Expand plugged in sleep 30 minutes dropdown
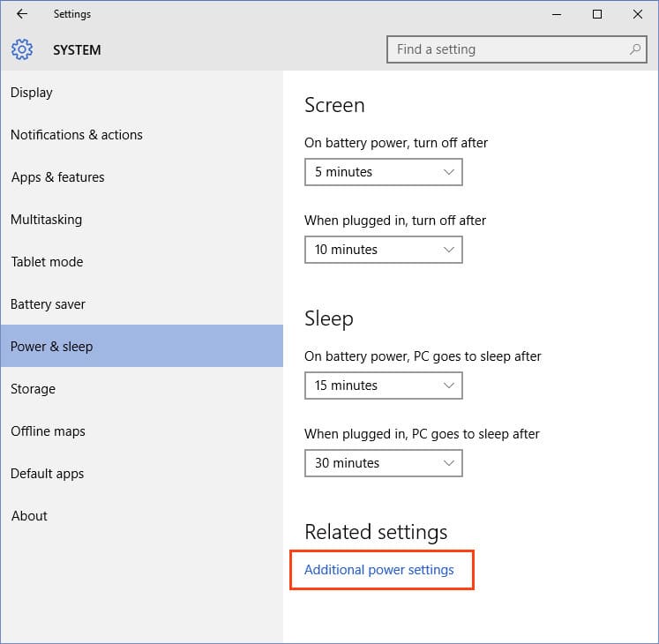659x644 pixels. (383, 463)
